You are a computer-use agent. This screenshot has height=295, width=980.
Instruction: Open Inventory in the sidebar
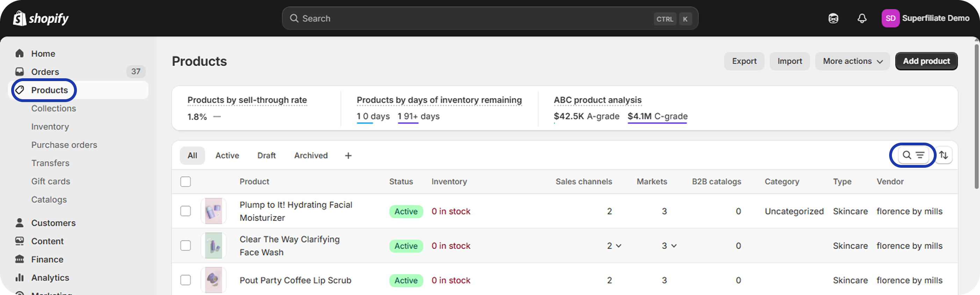[50, 127]
